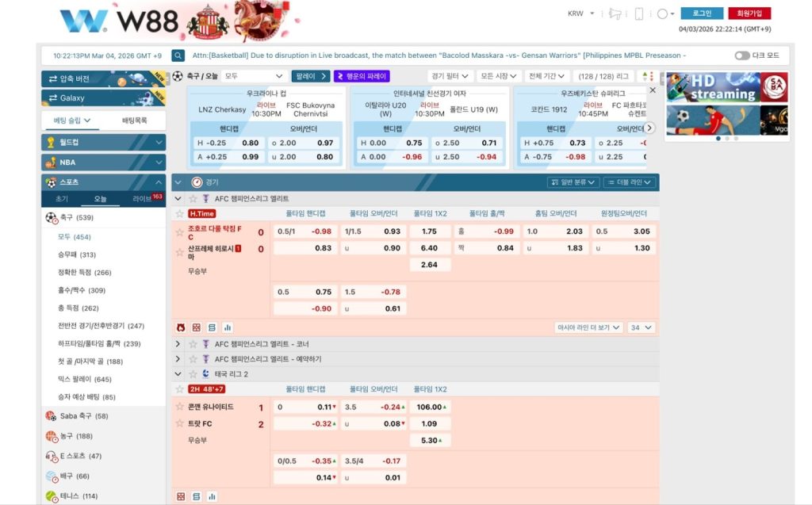Open the KRW currency dropdown
The image size is (812, 505).
tap(581, 13)
